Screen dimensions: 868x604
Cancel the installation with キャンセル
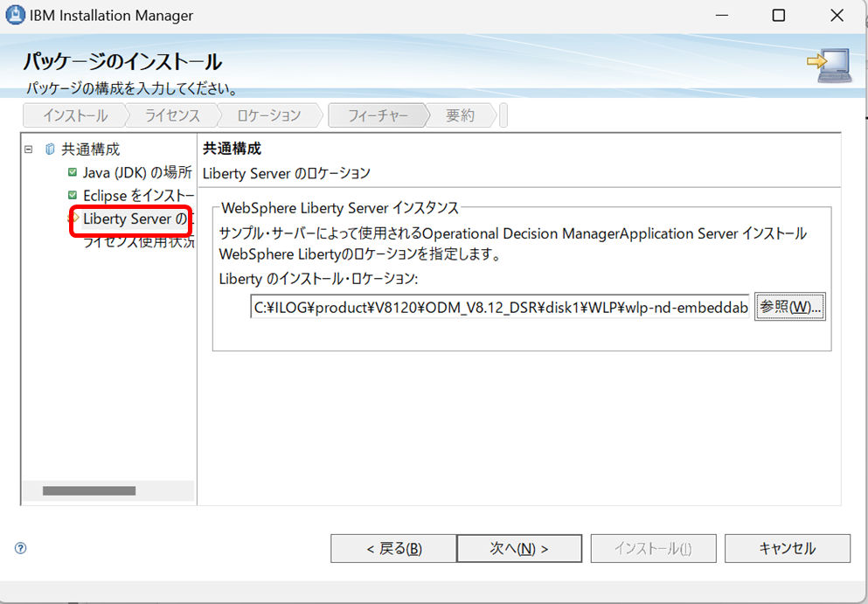pyautogui.click(x=788, y=548)
